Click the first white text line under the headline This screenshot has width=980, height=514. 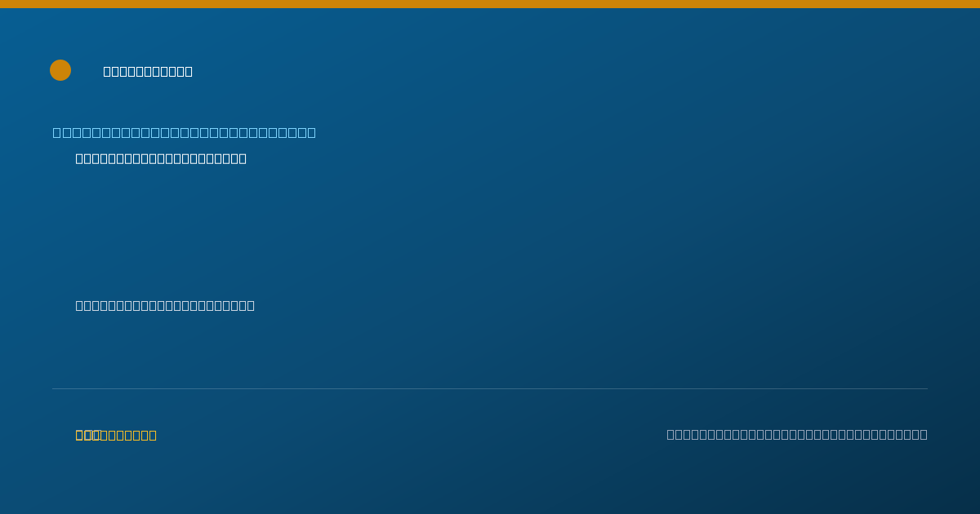click(x=161, y=158)
